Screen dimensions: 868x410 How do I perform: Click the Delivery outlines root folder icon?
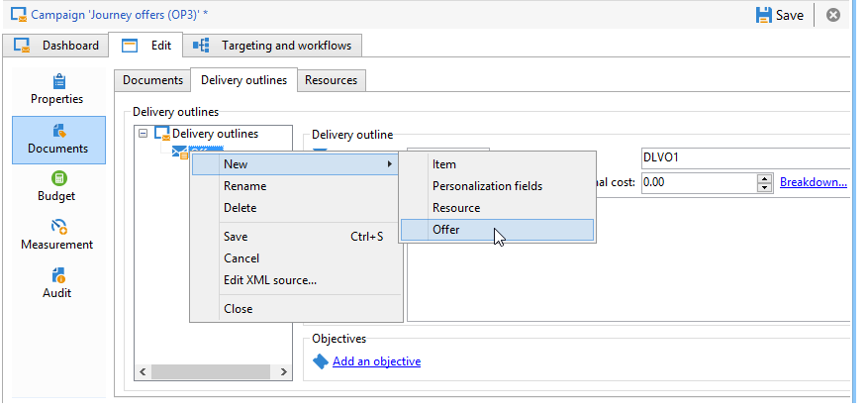[x=162, y=134]
